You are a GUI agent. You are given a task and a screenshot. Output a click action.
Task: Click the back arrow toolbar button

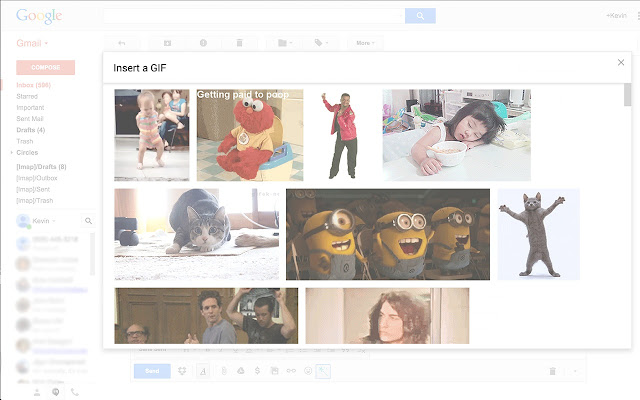(122, 43)
